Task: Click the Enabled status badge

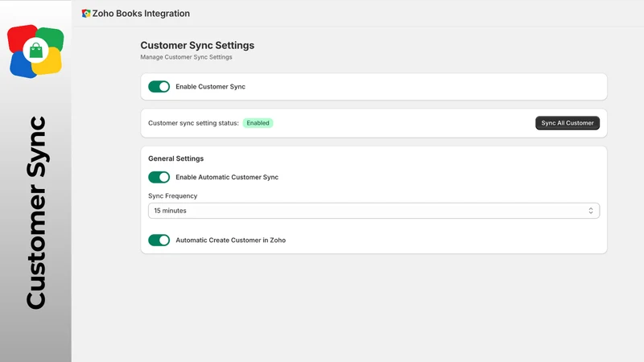Action: [258, 123]
